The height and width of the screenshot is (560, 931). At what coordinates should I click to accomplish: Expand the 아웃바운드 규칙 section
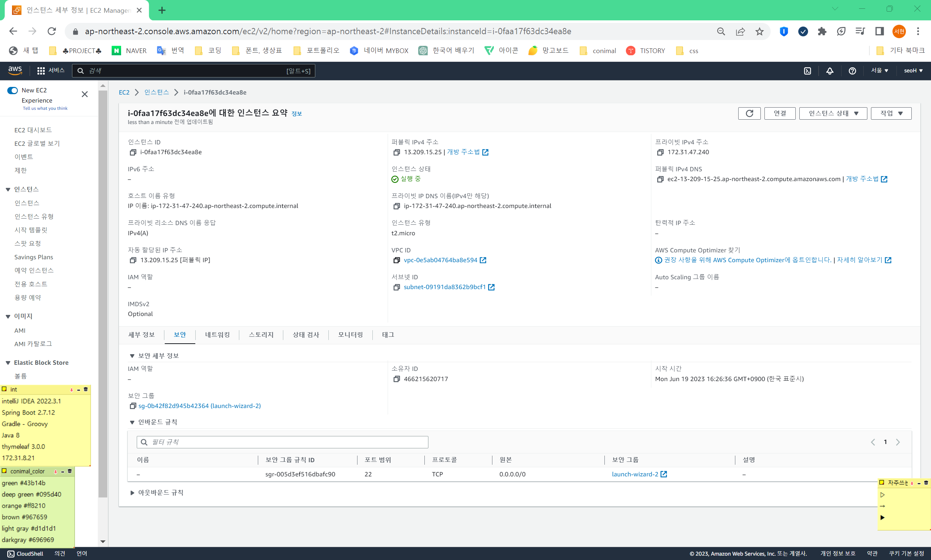pyautogui.click(x=132, y=493)
